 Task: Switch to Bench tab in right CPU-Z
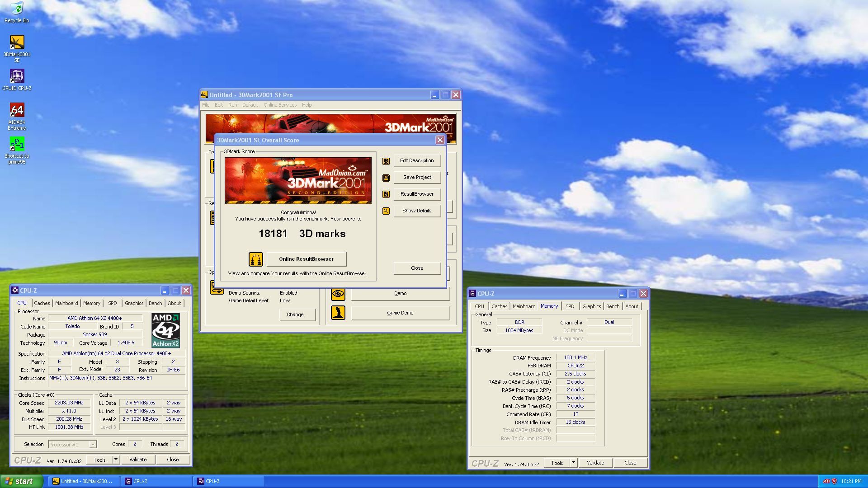pyautogui.click(x=613, y=306)
